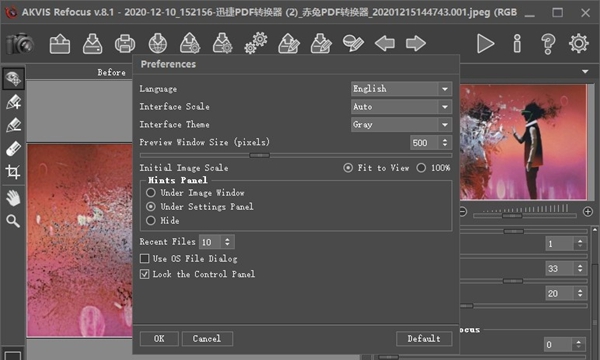Image resolution: width=600 pixels, height=360 pixels.
Task: Click Recent Files stepper arrows
Action: (227, 242)
